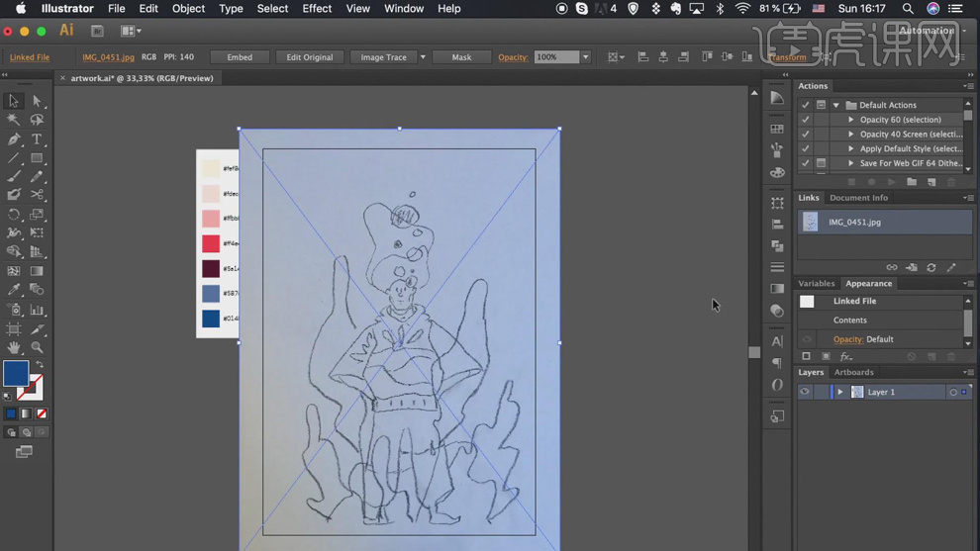Select IMG_0451.jpg in Links panel
The height and width of the screenshot is (551, 980).
[854, 223]
